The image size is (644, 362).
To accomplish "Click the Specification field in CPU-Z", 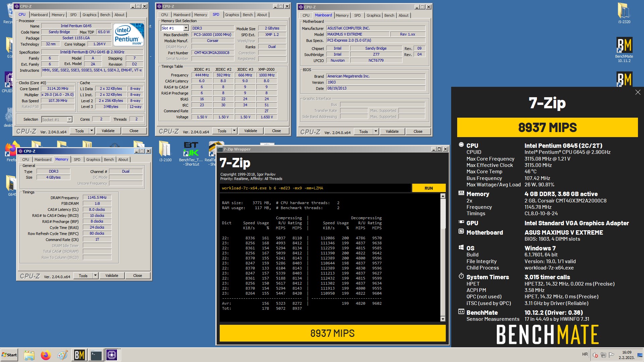I will click(x=92, y=52).
